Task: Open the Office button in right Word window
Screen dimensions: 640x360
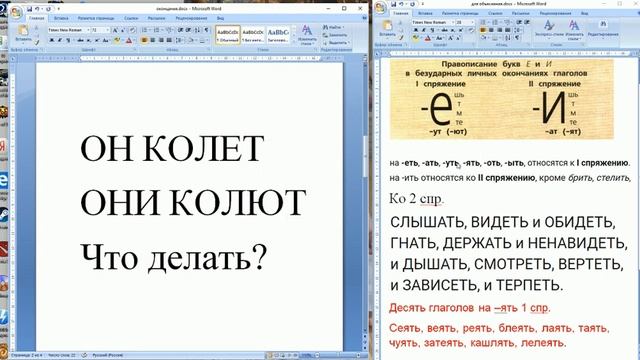Action: 380,7
